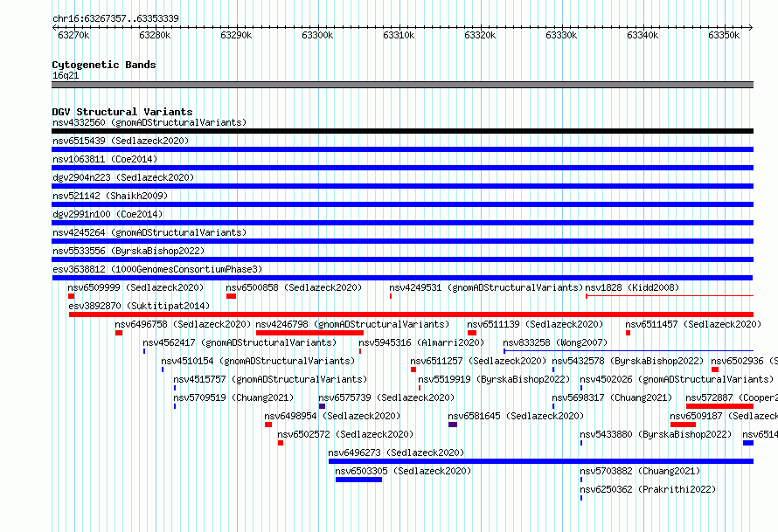Click the nsv4332560 gnomADStructuralVariants label
Image resolution: width=778 pixels, height=532 pixels.
(149, 122)
